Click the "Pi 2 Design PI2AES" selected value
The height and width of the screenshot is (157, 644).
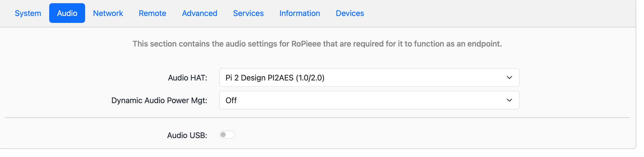coord(275,78)
